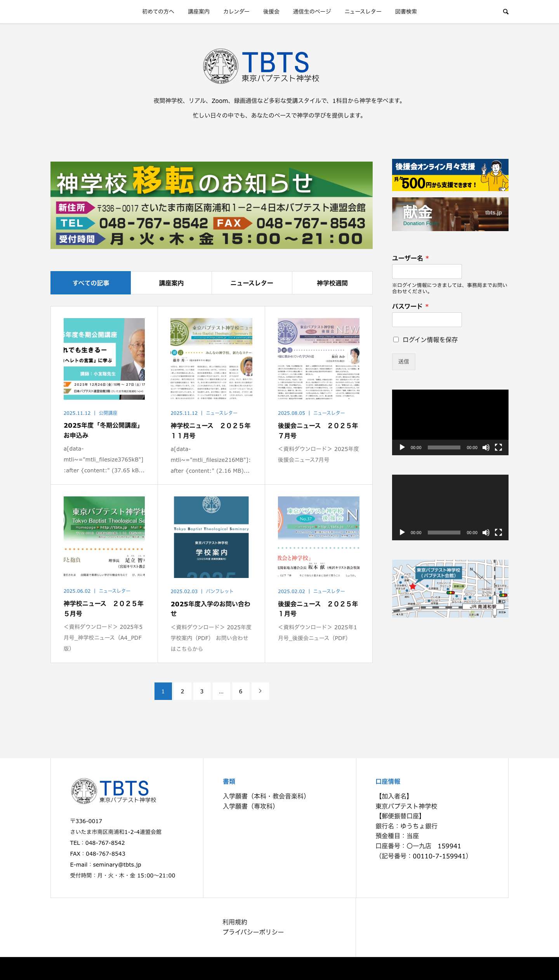Open the 利用規約 footer link
Screen dimensions: 559x980
point(235,922)
